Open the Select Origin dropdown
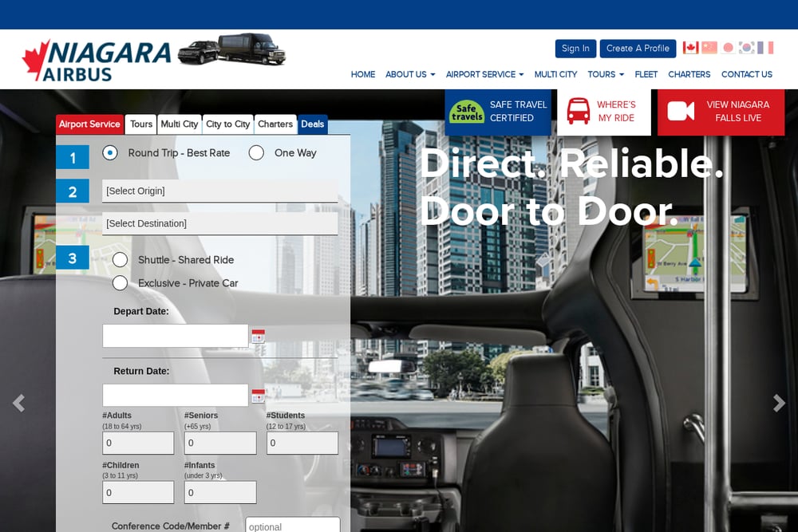Viewport: 798px width, 532px height. tap(220, 191)
